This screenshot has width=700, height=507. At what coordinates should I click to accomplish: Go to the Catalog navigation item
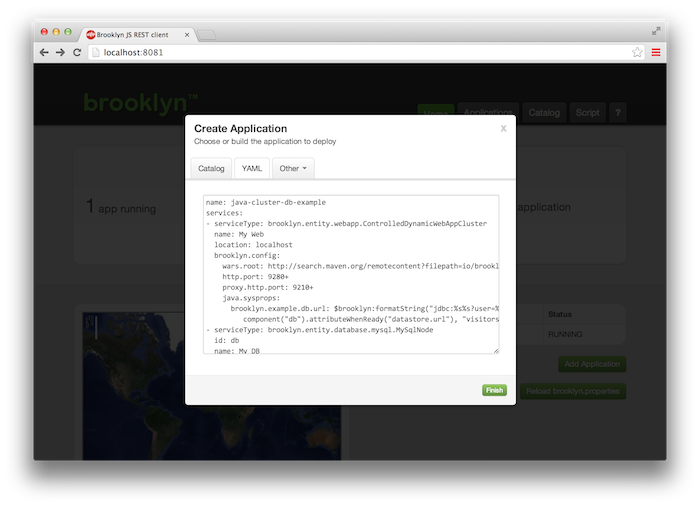tap(544, 113)
